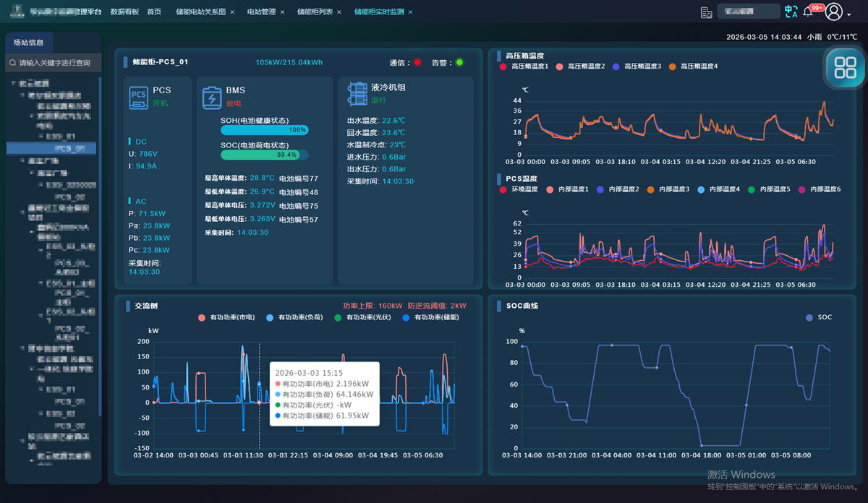The width and height of the screenshot is (868, 503).
Task: Click the BMS battery icon
Action: coord(212,98)
